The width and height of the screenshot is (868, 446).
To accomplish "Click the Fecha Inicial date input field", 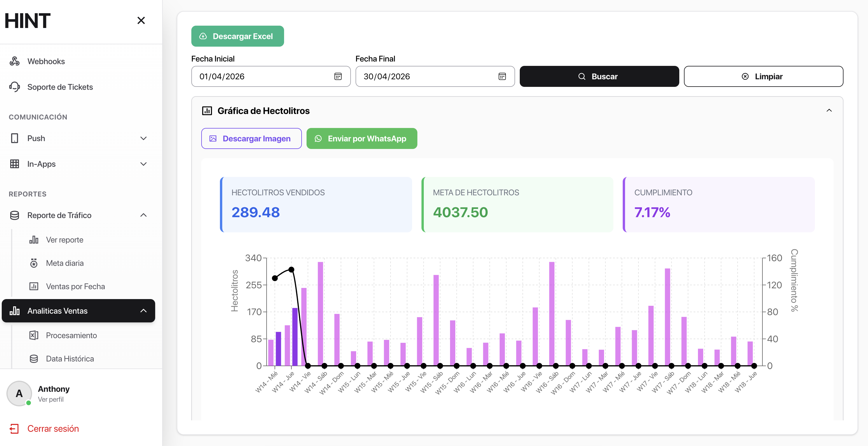I will (x=263, y=76).
